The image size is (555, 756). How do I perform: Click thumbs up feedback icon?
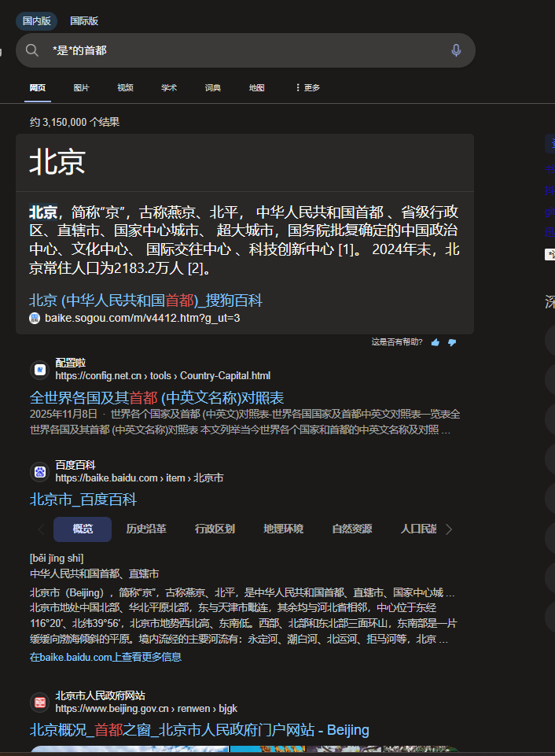click(436, 342)
